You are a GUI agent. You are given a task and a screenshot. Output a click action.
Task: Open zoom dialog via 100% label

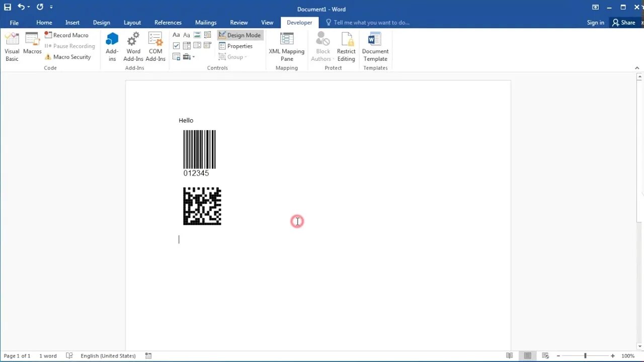point(628,356)
